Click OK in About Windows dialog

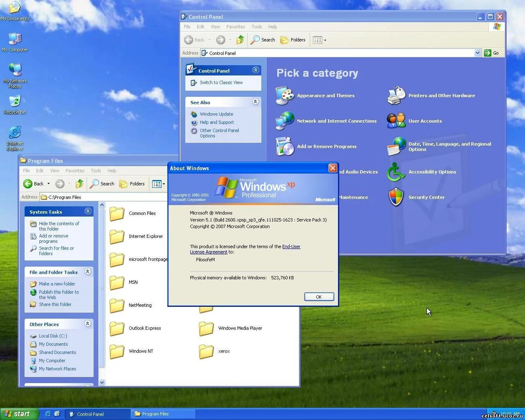coord(319,297)
